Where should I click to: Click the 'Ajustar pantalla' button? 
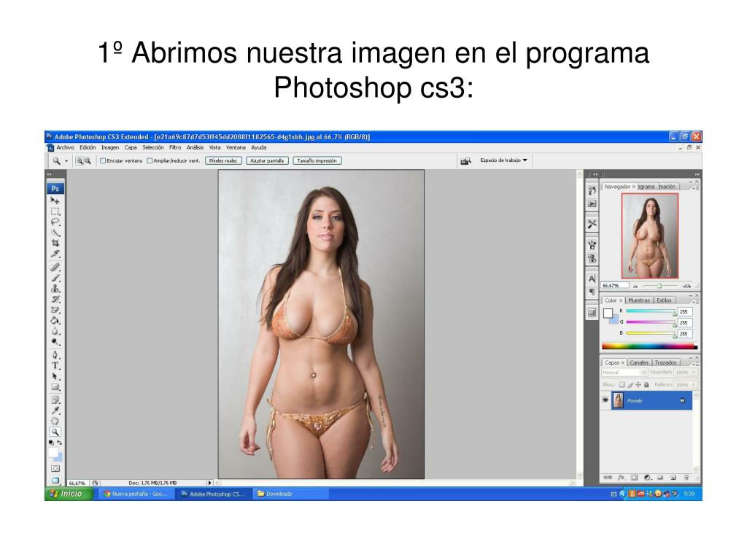(x=267, y=161)
